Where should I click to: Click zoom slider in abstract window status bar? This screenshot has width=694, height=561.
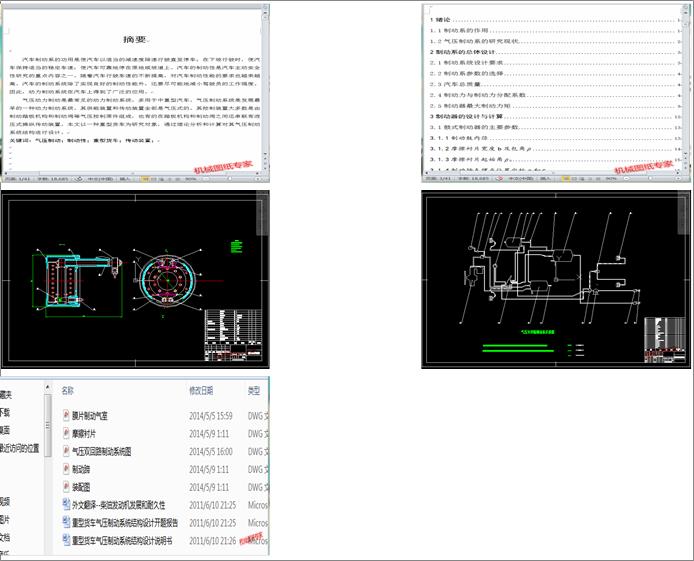tap(230, 179)
